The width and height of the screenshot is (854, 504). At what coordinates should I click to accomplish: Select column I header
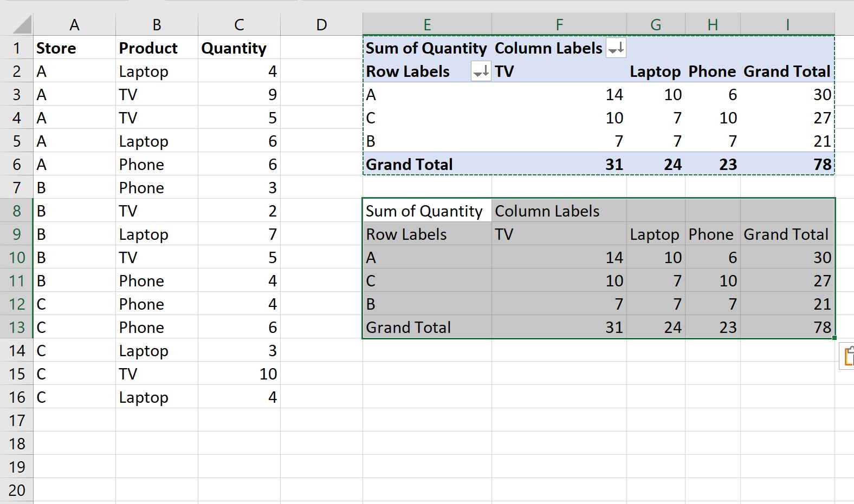[x=787, y=25]
